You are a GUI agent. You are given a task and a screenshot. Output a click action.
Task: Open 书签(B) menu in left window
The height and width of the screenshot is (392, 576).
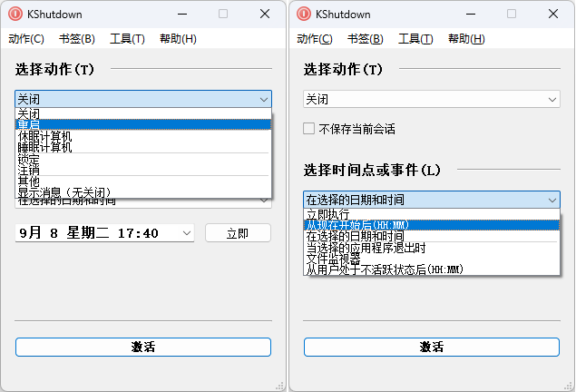77,39
